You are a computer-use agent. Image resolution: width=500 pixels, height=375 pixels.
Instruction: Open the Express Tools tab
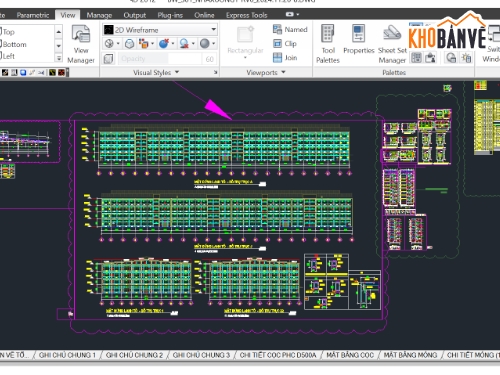point(247,15)
